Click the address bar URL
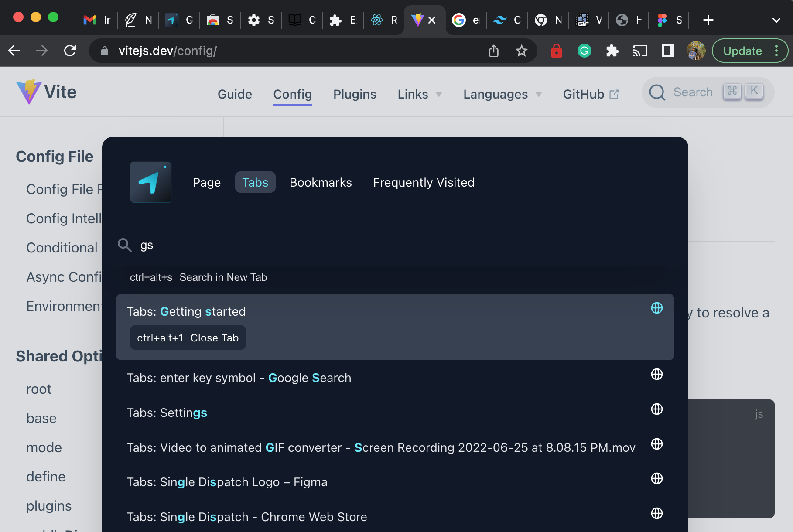This screenshot has height=532, width=793. pyautogui.click(x=167, y=51)
